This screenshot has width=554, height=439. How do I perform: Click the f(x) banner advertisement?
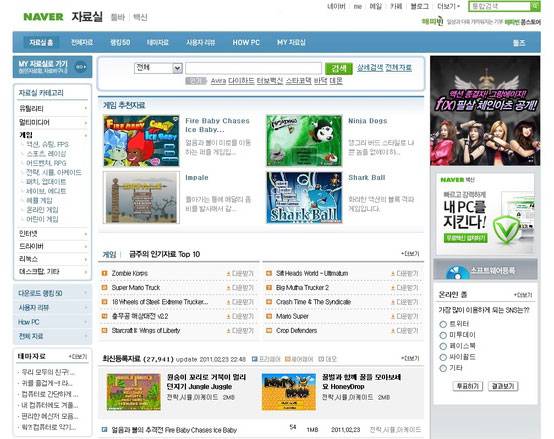485,111
